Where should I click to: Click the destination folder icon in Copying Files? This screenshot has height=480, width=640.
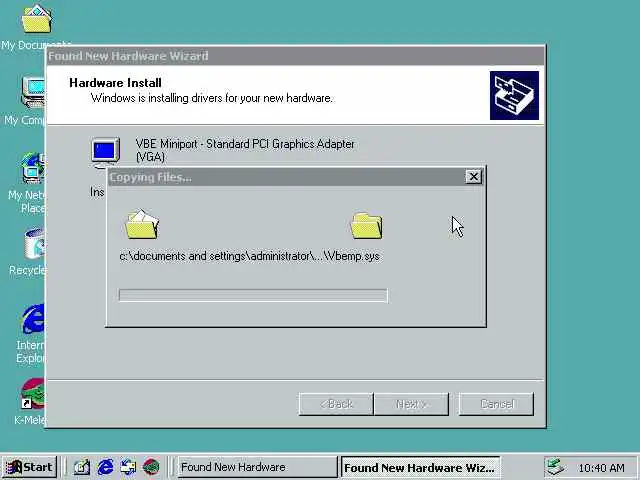click(x=367, y=226)
